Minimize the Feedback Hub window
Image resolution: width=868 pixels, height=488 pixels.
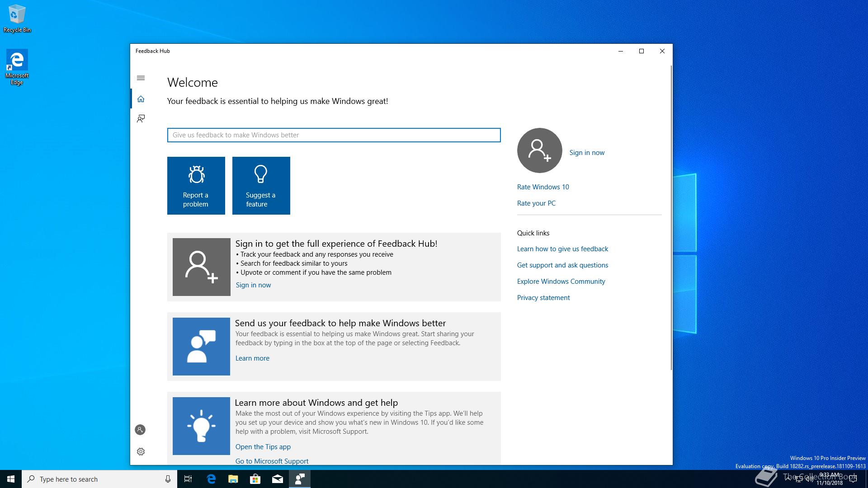[621, 51]
